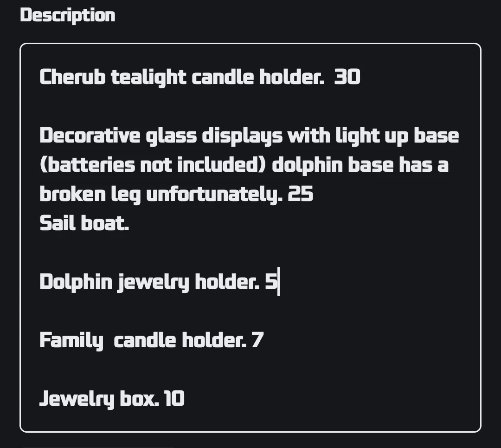The image size is (501, 448).
Task: Click the price "25" after unfortunately
Action: click(x=301, y=195)
